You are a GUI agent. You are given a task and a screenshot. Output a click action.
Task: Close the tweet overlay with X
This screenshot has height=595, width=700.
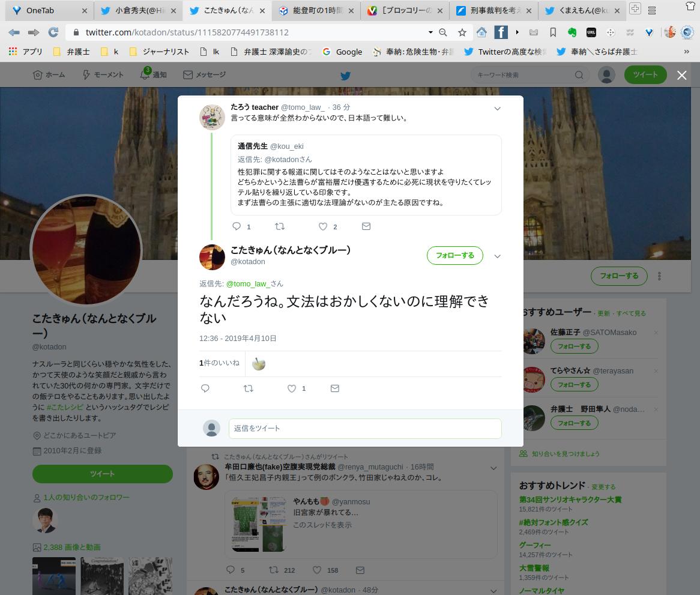tap(682, 75)
